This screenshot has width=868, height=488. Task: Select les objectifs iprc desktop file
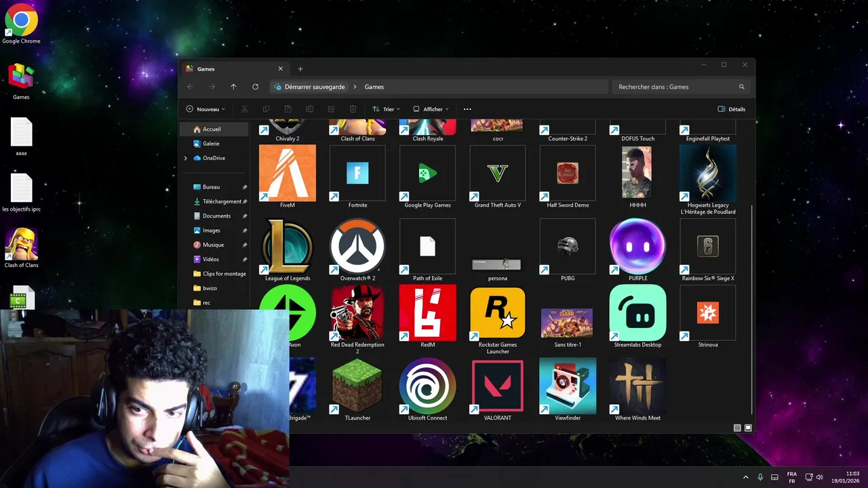pyautogui.click(x=21, y=193)
